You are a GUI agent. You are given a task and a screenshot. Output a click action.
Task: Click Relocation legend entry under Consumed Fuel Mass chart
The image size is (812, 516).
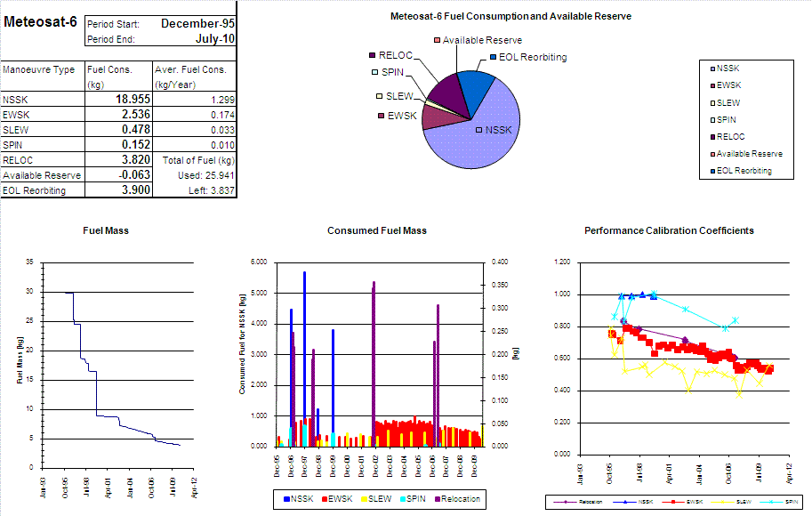[457, 499]
